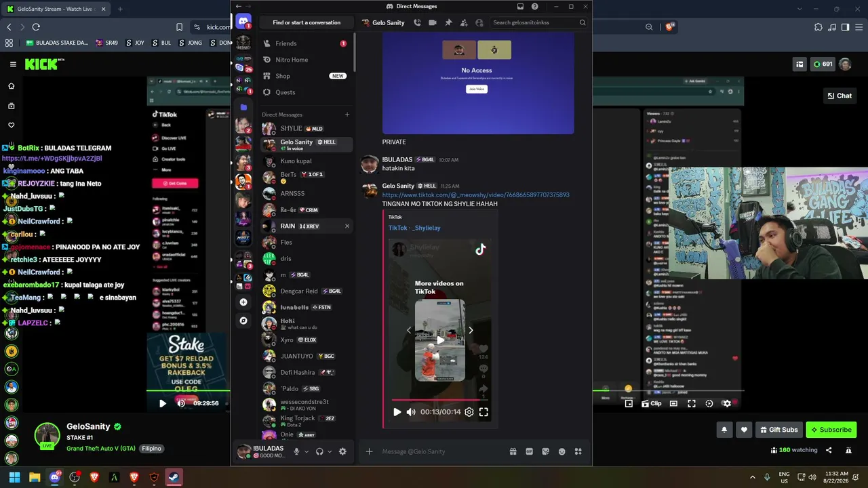Show previous TikTok video with left arrow
This screenshot has height=488, width=868.
pyautogui.click(x=408, y=330)
